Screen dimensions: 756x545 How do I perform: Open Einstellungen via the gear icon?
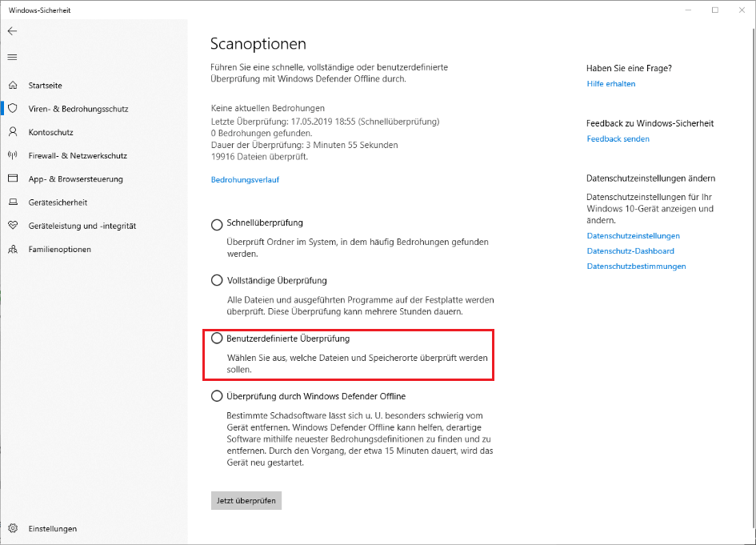[13, 528]
